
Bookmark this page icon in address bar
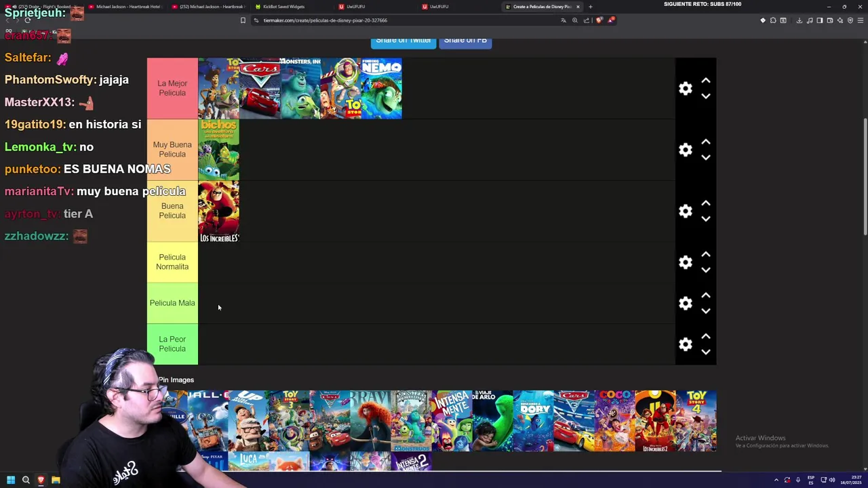click(243, 20)
